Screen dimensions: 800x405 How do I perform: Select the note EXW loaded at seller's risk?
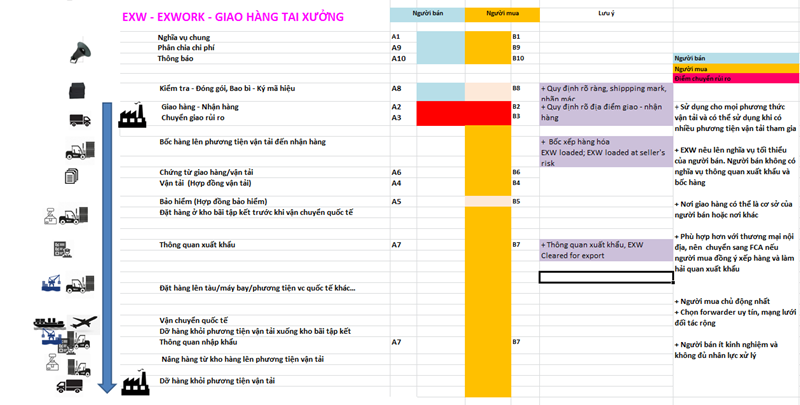pyautogui.click(x=606, y=152)
